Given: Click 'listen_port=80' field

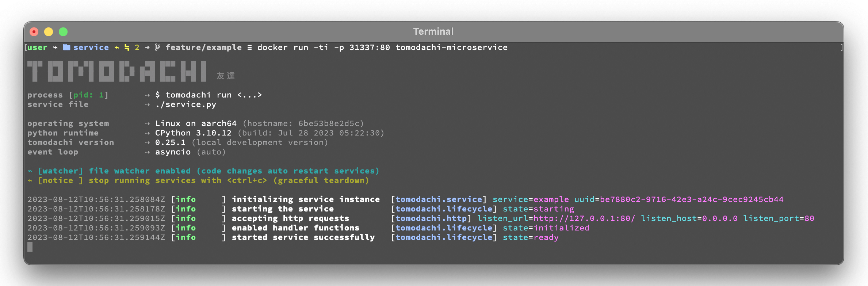Looking at the screenshot, I should (779, 218).
